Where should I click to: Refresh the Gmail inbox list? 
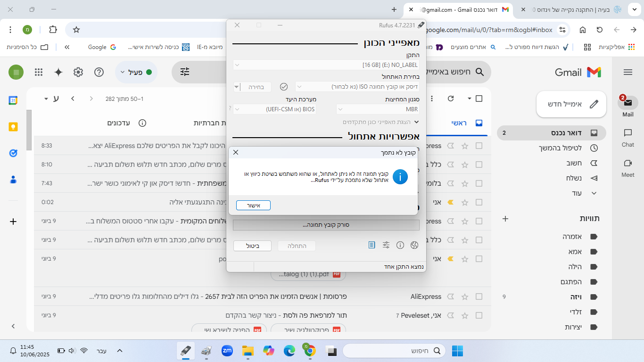click(451, 99)
